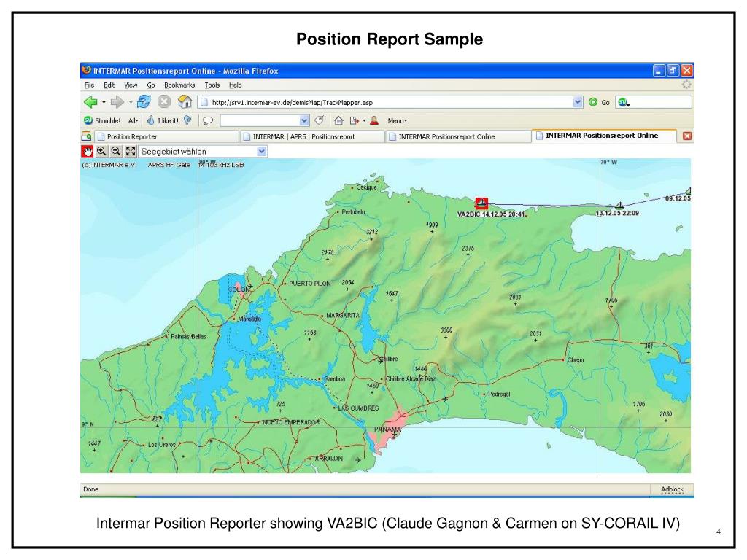Activate the zoom in magnifier tool
This screenshot has width=747, height=560.
pos(101,152)
